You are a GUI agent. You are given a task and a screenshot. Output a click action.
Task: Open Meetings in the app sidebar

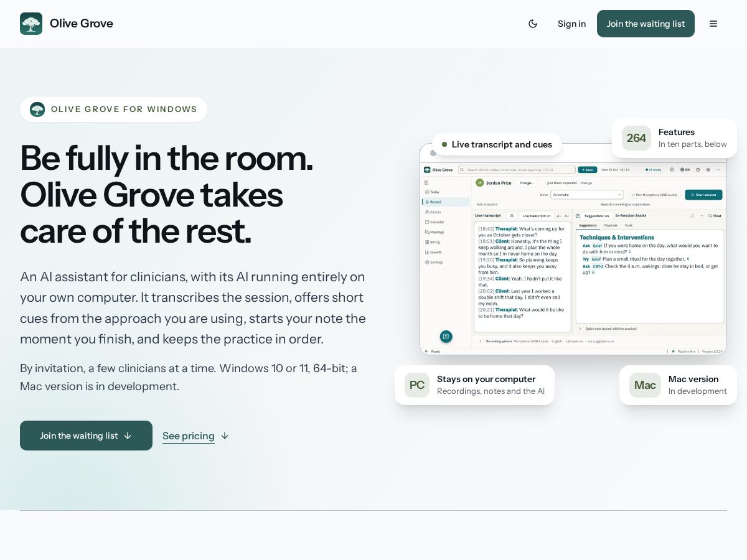446,232
